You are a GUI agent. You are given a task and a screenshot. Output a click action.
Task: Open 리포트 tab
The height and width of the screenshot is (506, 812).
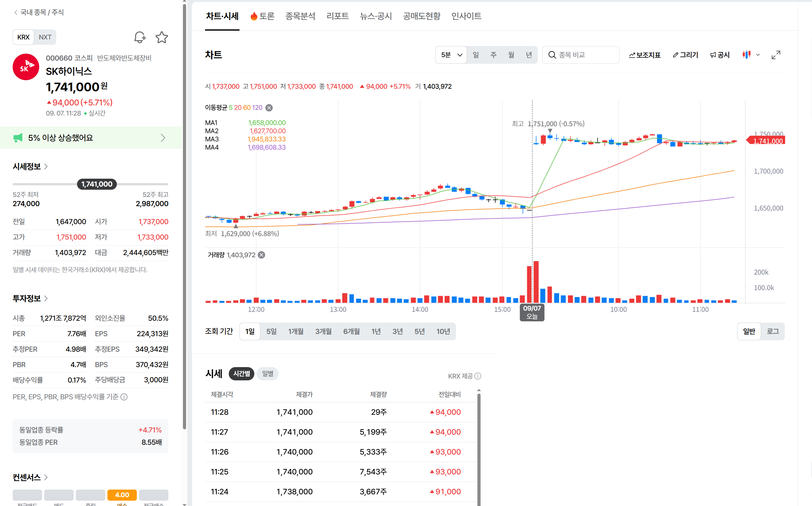tap(338, 16)
